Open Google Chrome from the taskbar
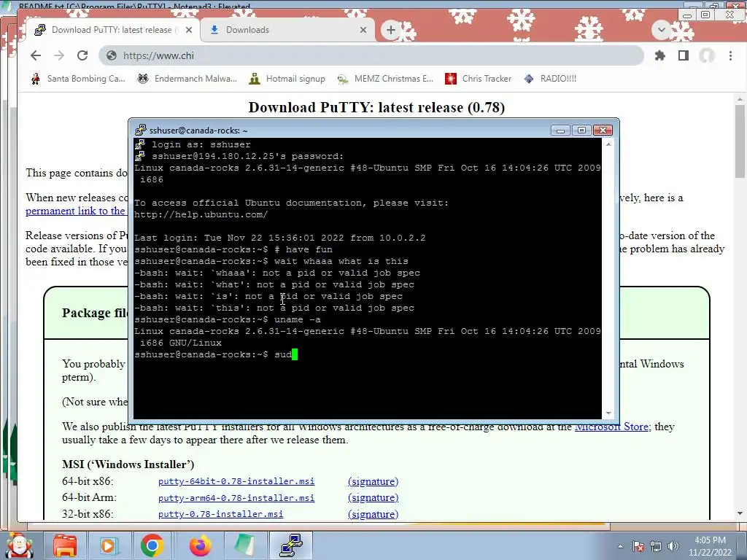Screen dimensions: 747x560 (x=152, y=545)
